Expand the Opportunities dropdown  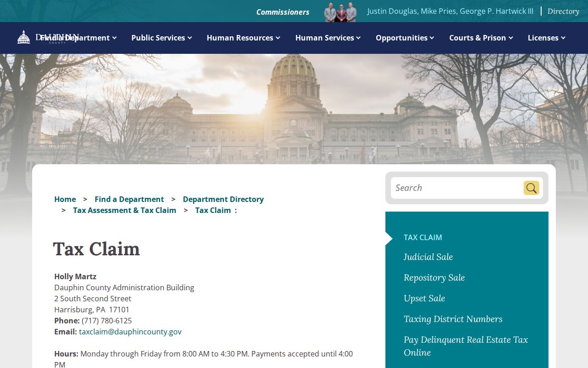click(x=405, y=38)
